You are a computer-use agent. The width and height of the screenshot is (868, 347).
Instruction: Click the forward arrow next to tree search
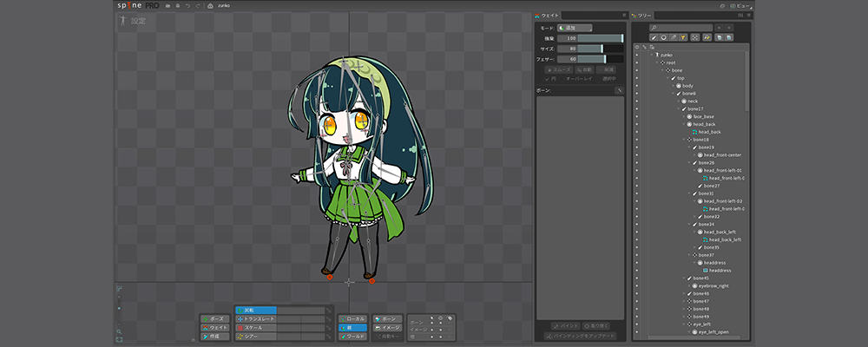729,28
